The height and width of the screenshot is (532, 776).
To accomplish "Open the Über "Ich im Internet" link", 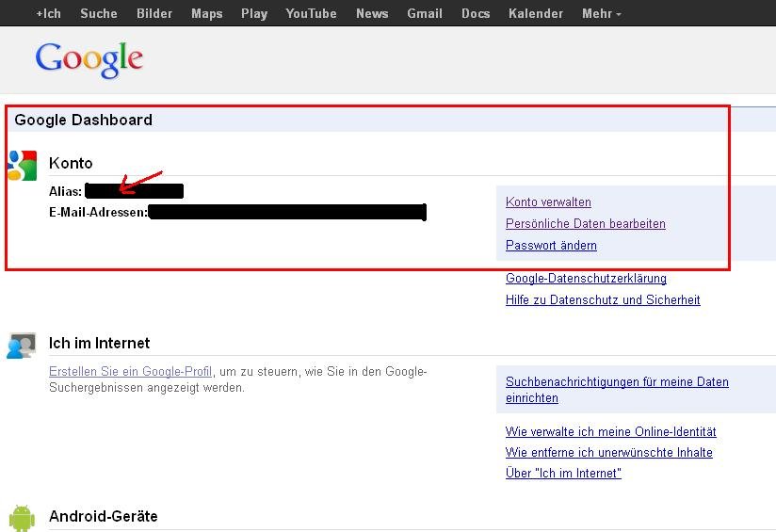I will (563, 473).
